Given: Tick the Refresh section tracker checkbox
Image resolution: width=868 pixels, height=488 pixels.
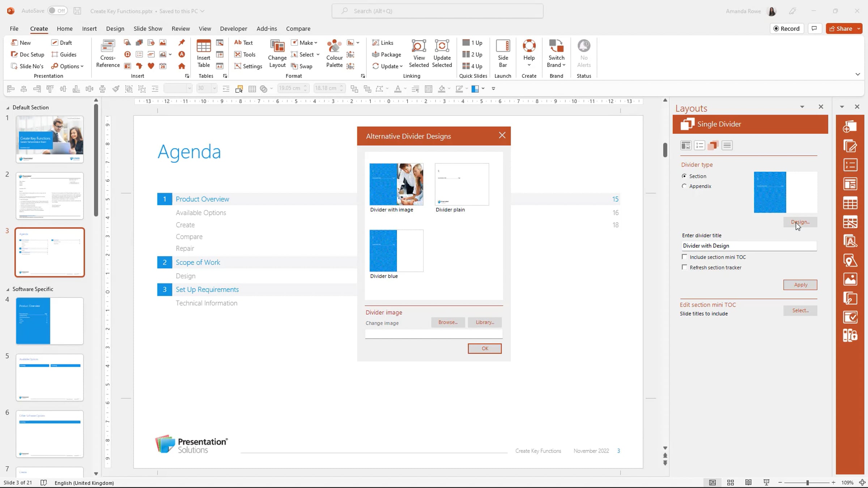Looking at the screenshot, I should click(684, 267).
